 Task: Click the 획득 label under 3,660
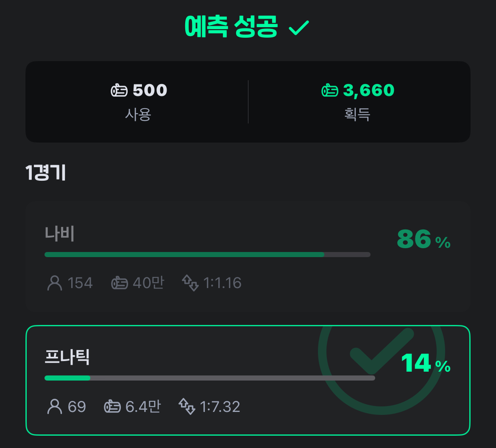[357, 114]
